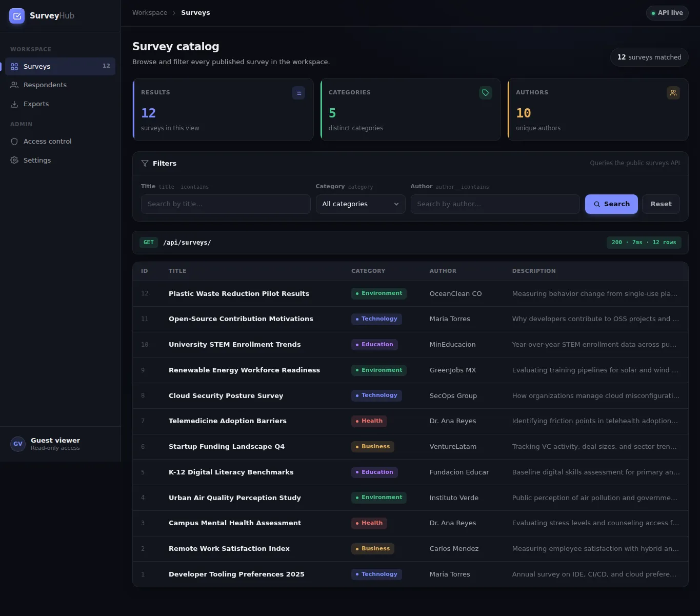
Task: Click the AUTHOR column header
Action: [x=443, y=271]
